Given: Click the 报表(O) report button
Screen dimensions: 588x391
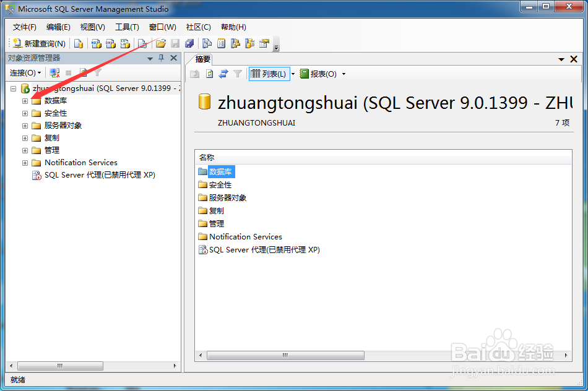Looking at the screenshot, I should 318,74.
